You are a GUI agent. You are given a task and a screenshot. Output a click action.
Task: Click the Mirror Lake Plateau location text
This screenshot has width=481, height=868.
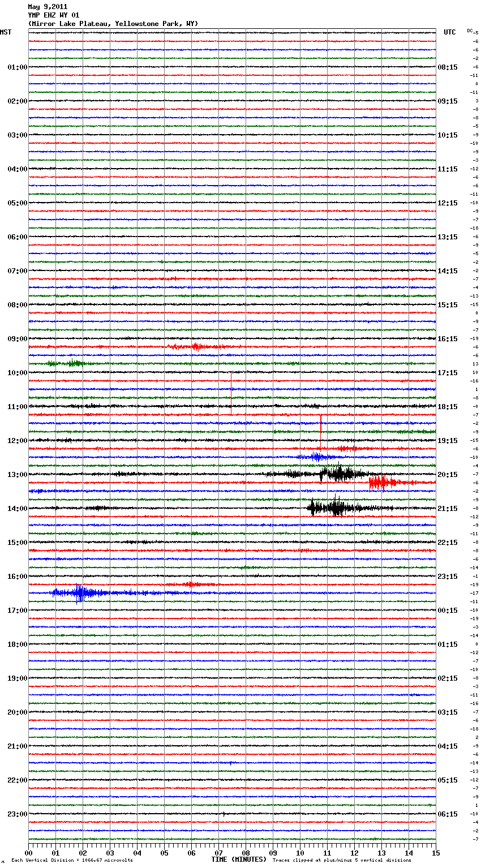113,24
